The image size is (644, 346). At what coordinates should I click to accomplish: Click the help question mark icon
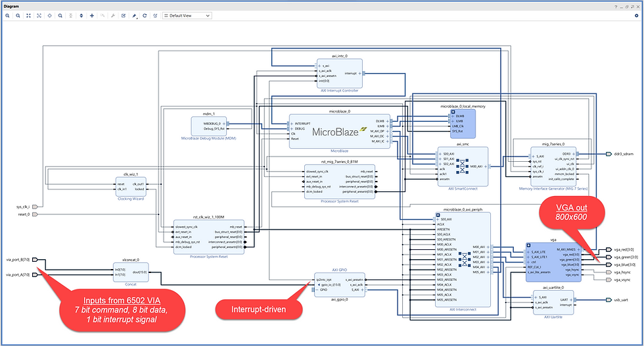616,7
